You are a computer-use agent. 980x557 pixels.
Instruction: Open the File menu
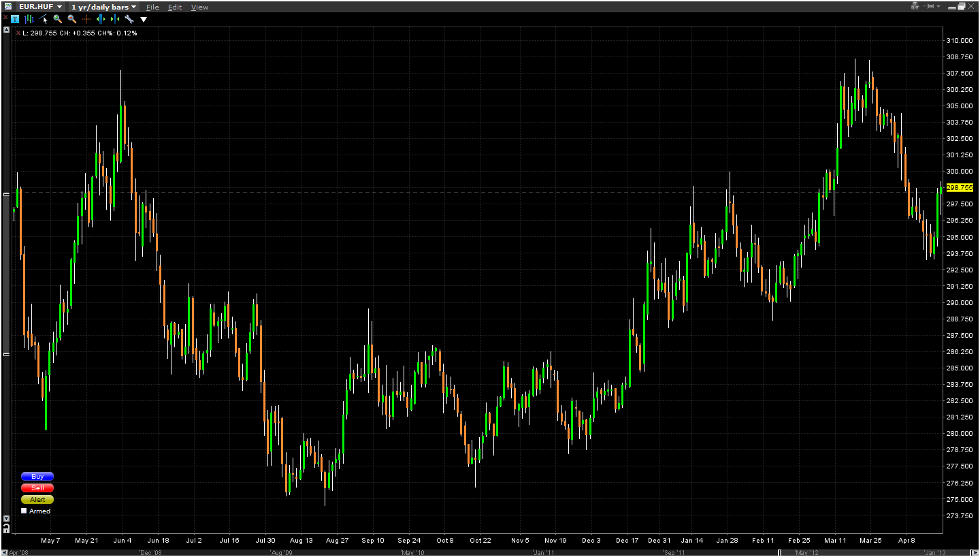[152, 7]
